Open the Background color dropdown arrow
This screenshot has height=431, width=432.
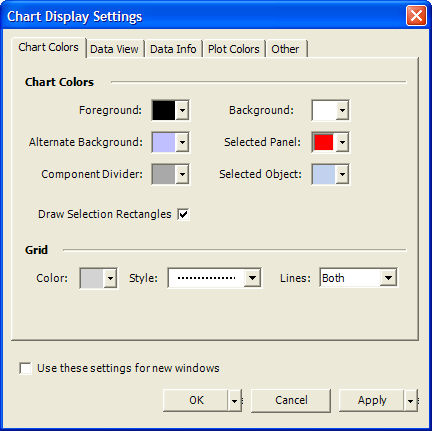coord(342,110)
